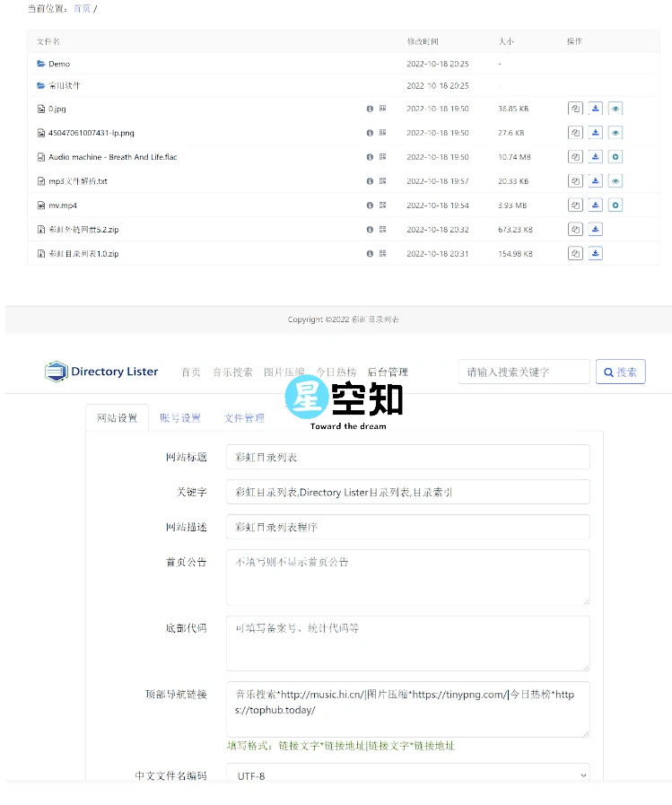
Task: Show QR code for 彩虹外链网盘5.2.zip
Action: tap(382, 229)
